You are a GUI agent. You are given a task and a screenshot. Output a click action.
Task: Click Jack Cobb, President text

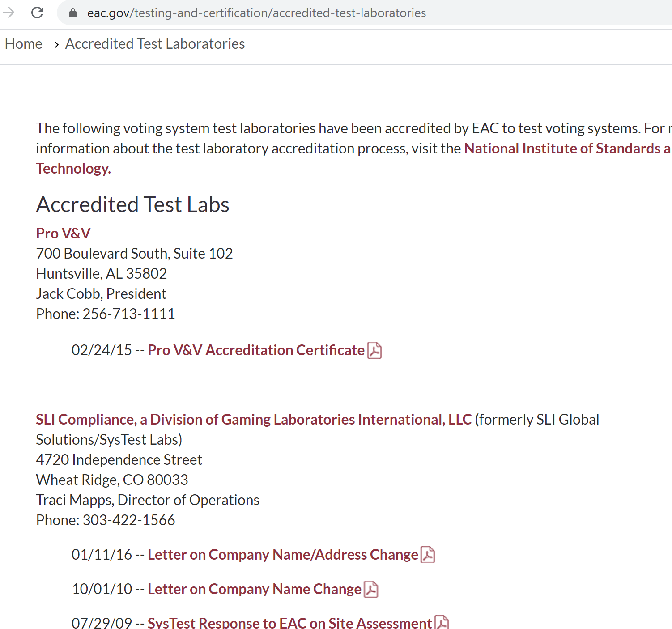[102, 294]
